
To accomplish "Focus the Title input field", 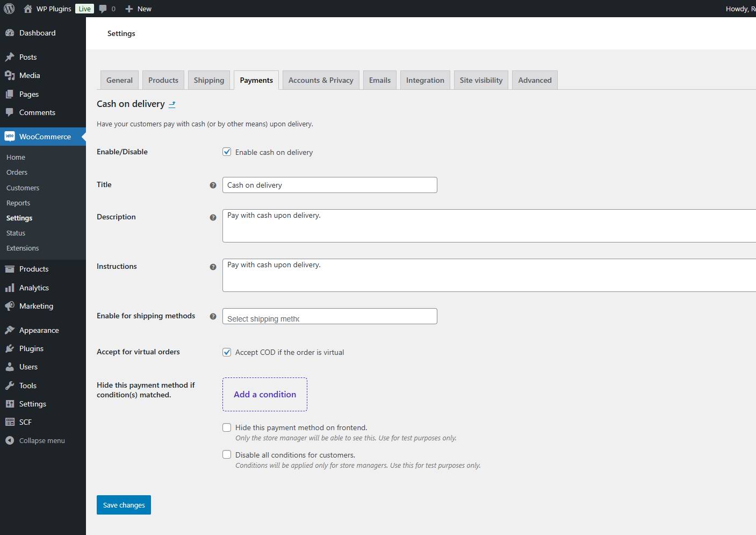I will (x=330, y=185).
